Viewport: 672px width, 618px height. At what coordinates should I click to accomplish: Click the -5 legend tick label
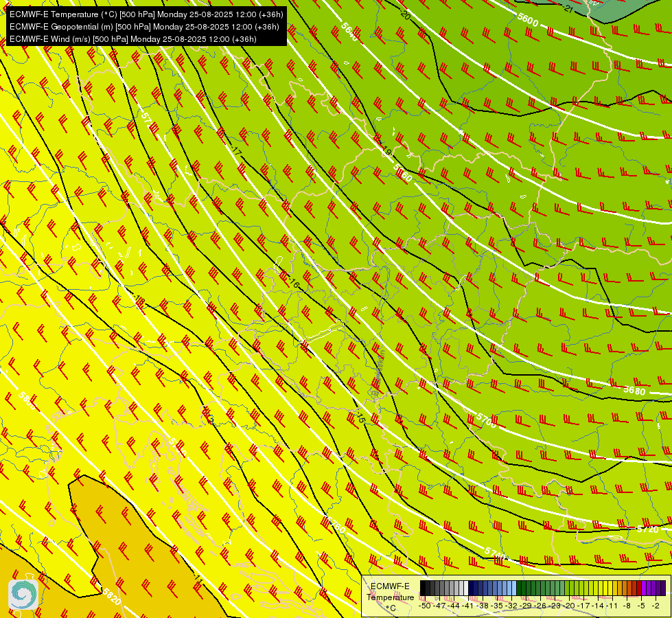point(641,606)
